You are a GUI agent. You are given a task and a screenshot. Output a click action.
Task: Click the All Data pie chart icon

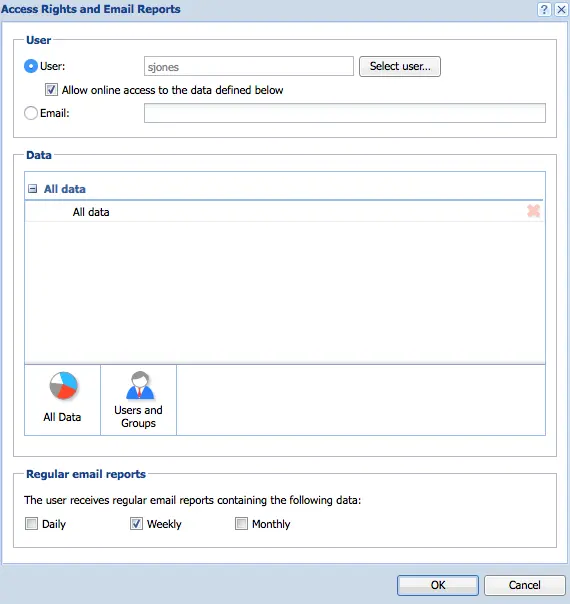(x=63, y=386)
